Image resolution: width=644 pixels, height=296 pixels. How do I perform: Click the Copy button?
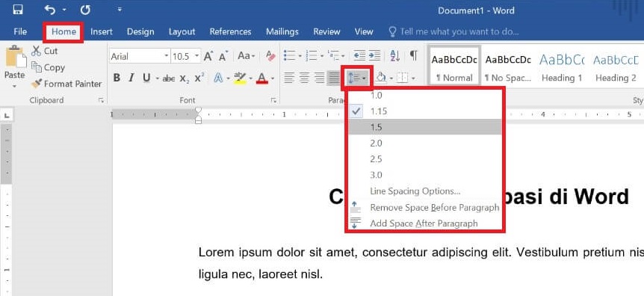[48, 67]
